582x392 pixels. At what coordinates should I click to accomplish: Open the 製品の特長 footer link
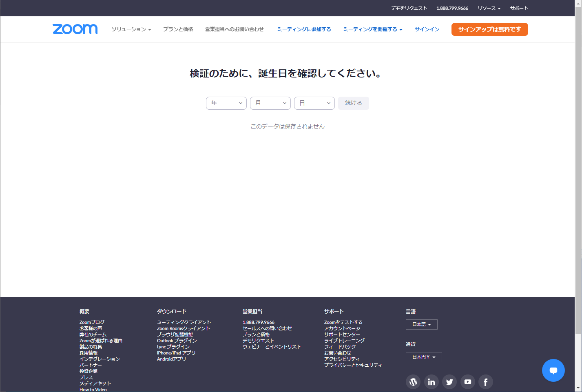(x=91, y=347)
